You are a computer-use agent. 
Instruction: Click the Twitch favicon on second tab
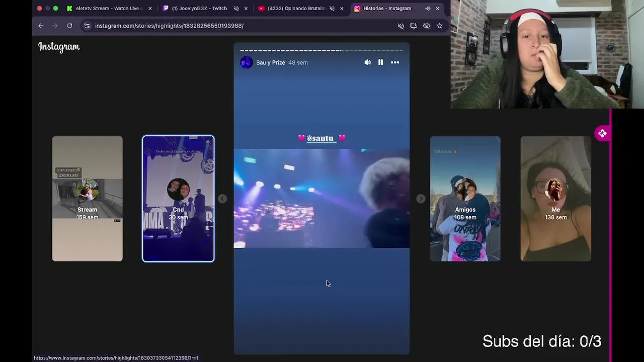point(166,9)
